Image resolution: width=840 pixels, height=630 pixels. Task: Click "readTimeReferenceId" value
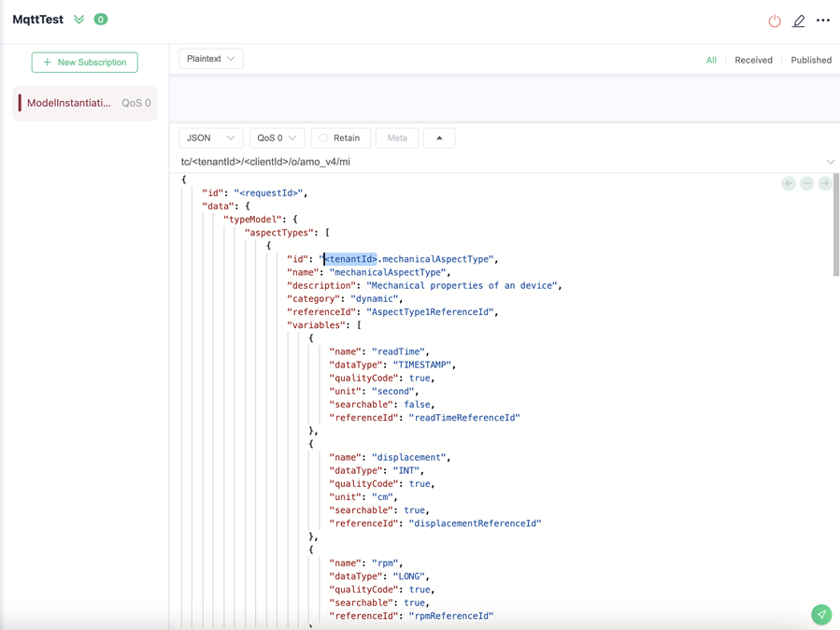pyautogui.click(x=464, y=417)
